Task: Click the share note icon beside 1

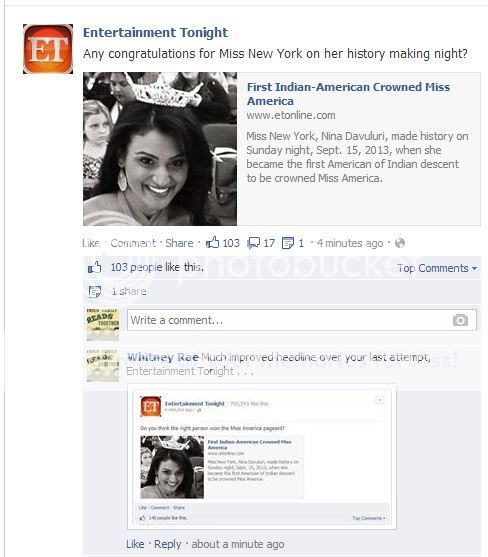Action: click(x=288, y=243)
